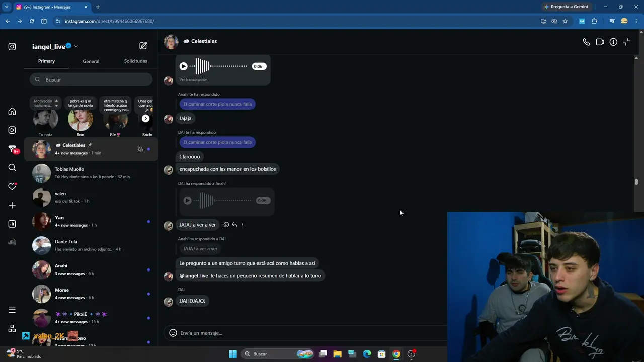Show next notes with the arrow button
The image size is (644, 362).
[145, 119]
